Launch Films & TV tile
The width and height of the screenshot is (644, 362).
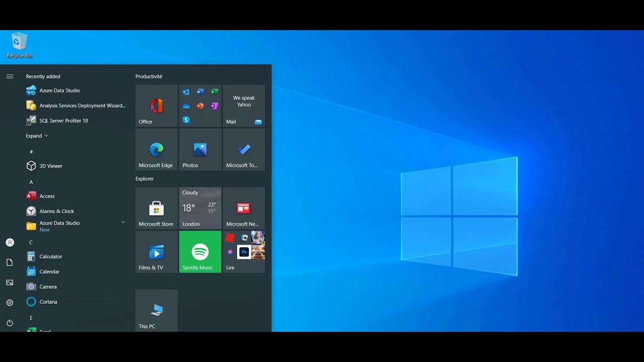(156, 252)
